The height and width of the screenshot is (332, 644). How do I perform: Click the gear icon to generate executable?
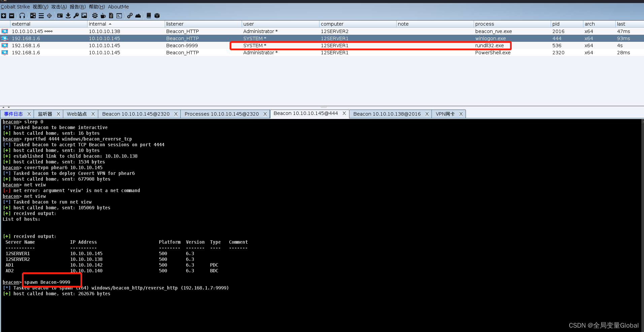95,16
